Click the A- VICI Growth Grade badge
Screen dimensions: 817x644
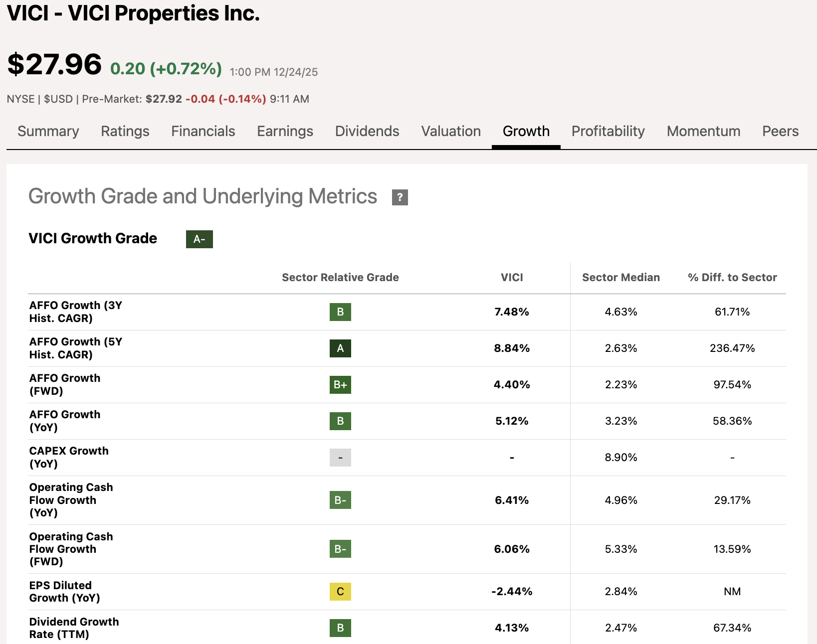coord(200,239)
